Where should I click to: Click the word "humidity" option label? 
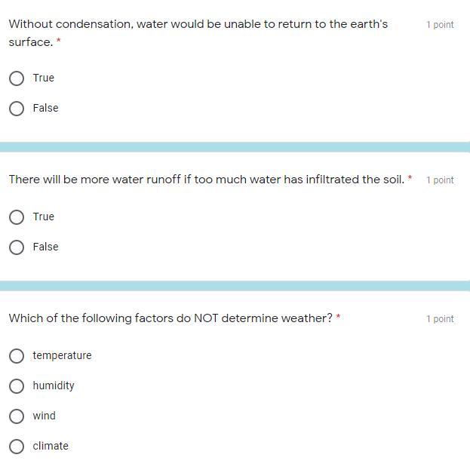[54, 385]
